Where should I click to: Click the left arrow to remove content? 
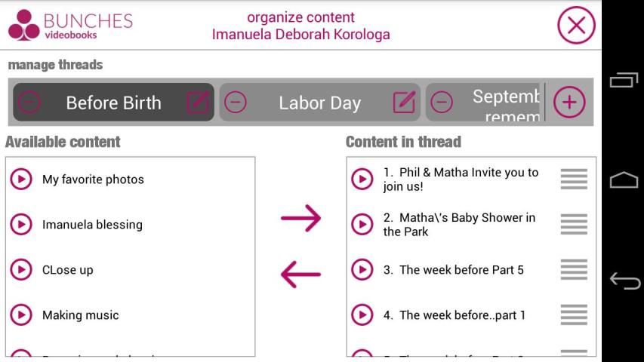point(300,275)
